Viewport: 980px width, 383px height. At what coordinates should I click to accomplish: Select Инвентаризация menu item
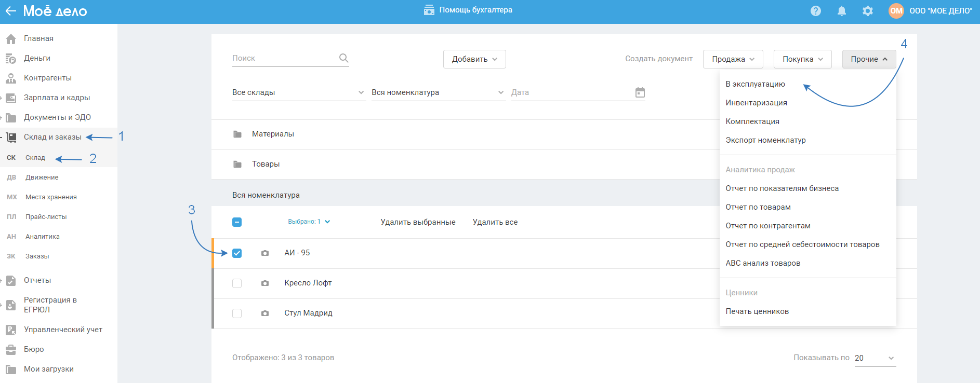click(756, 103)
